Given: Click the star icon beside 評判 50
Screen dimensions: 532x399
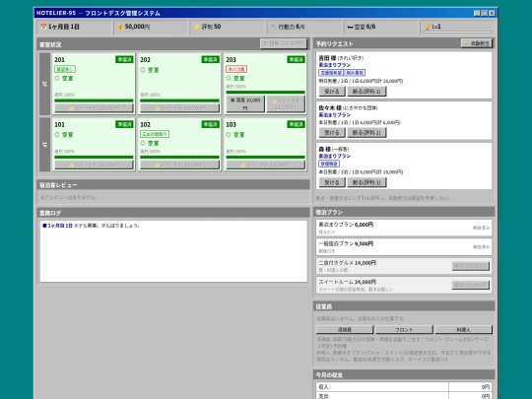Looking at the screenshot, I should tap(197, 27).
